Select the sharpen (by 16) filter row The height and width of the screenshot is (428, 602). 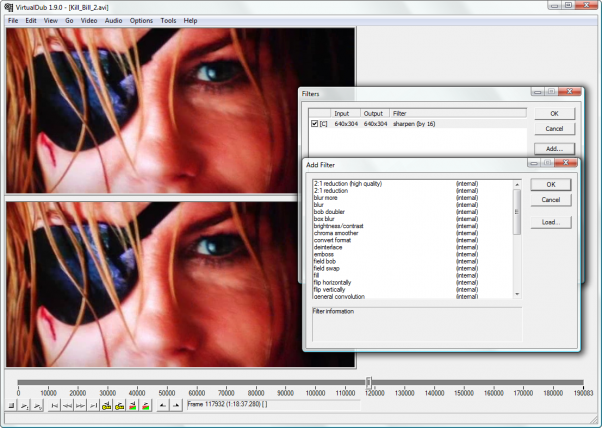(x=418, y=124)
